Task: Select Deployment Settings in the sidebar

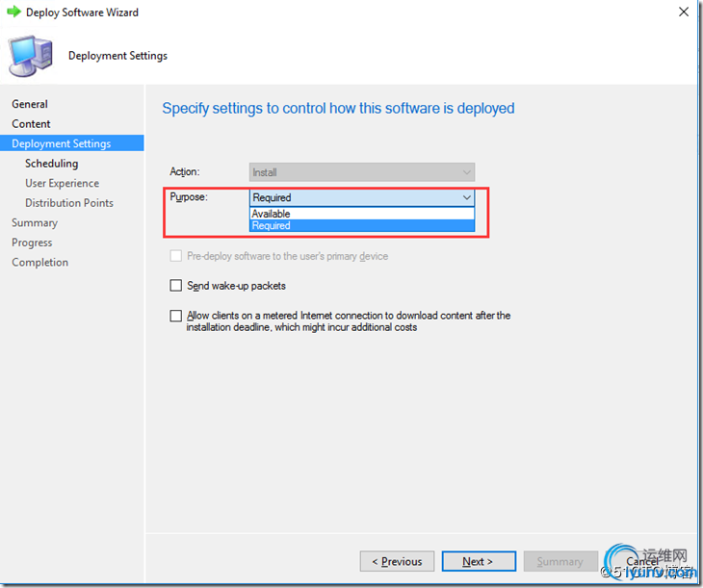Action: pos(71,143)
